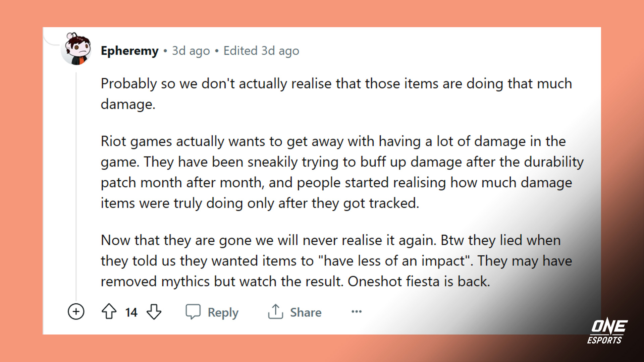Click the "Edited 3d ago" label
644x362 pixels.
coord(261,51)
